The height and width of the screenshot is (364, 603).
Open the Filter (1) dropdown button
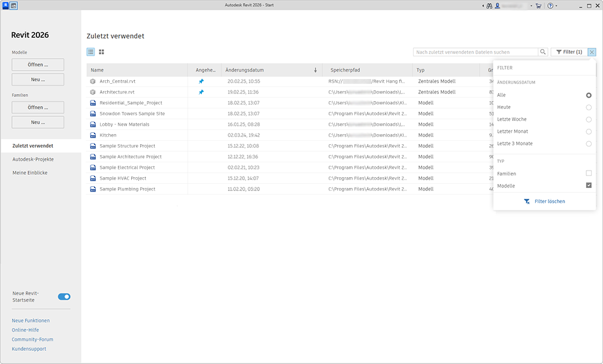[569, 52]
